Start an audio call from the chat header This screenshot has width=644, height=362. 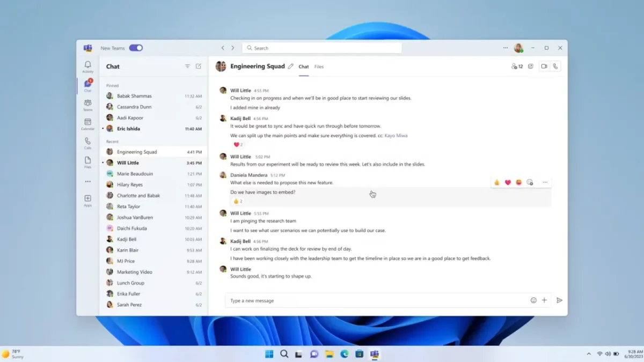pyautogui.click(x=556, y=66)
